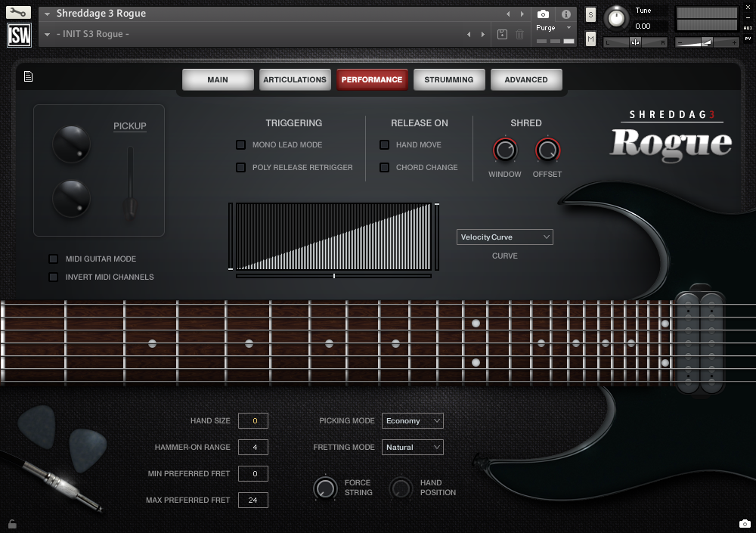Open Kontakt's wrench edit icon
Screen dimensions: 756x533
coord(19,12)
